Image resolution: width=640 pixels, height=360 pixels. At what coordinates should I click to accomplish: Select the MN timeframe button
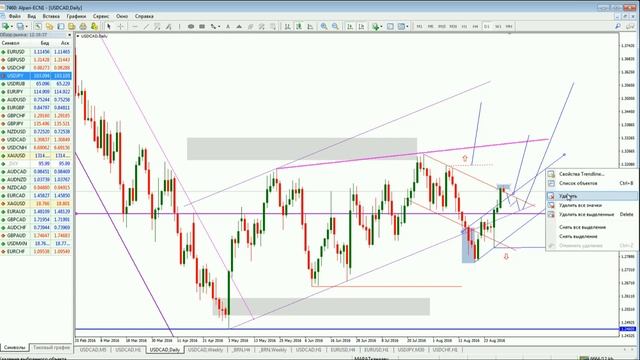(509, 27)
